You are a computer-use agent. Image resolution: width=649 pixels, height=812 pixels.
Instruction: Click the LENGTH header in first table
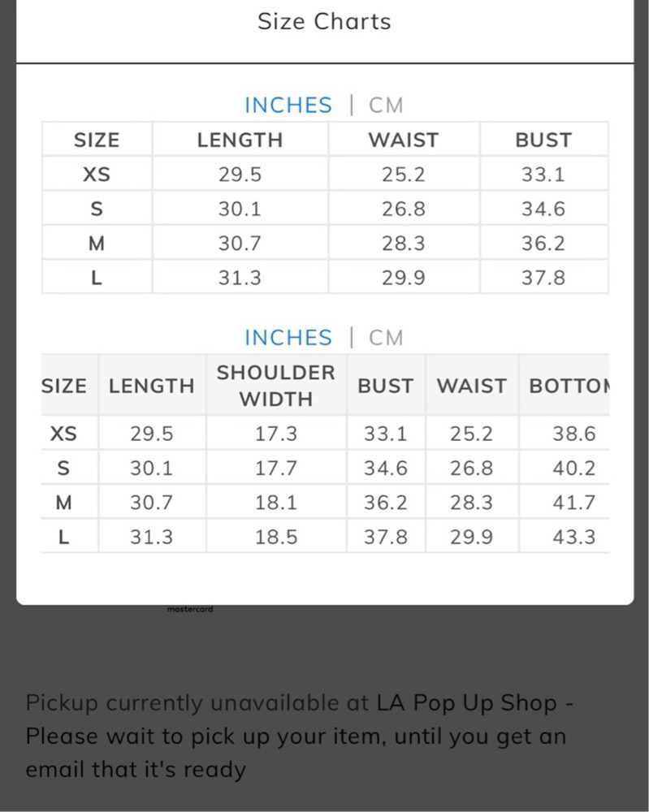[x=240, y=140]
